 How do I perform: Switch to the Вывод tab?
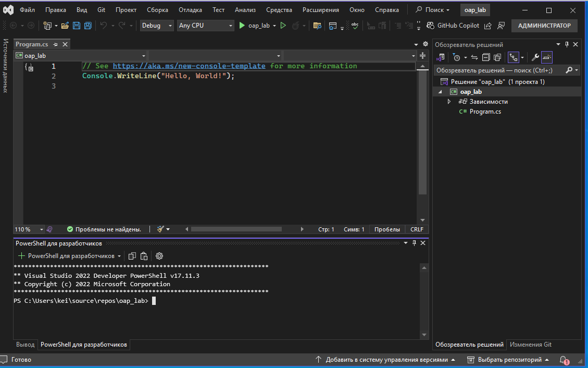click(25, 345)
